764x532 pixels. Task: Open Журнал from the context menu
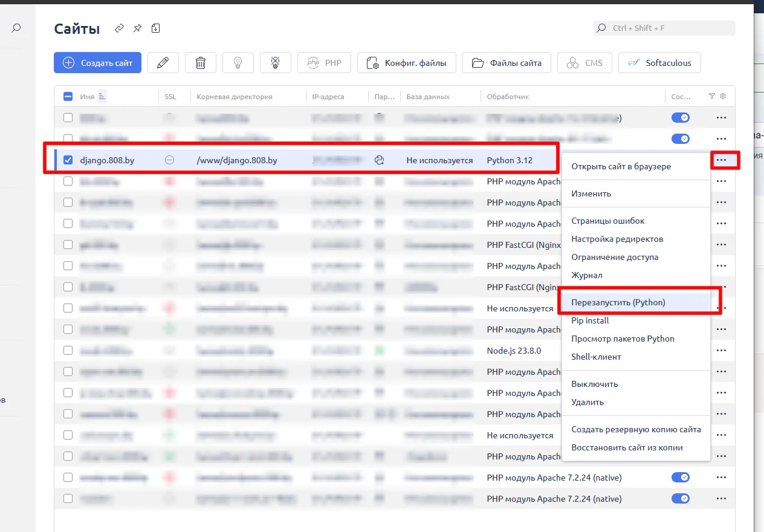636,275
